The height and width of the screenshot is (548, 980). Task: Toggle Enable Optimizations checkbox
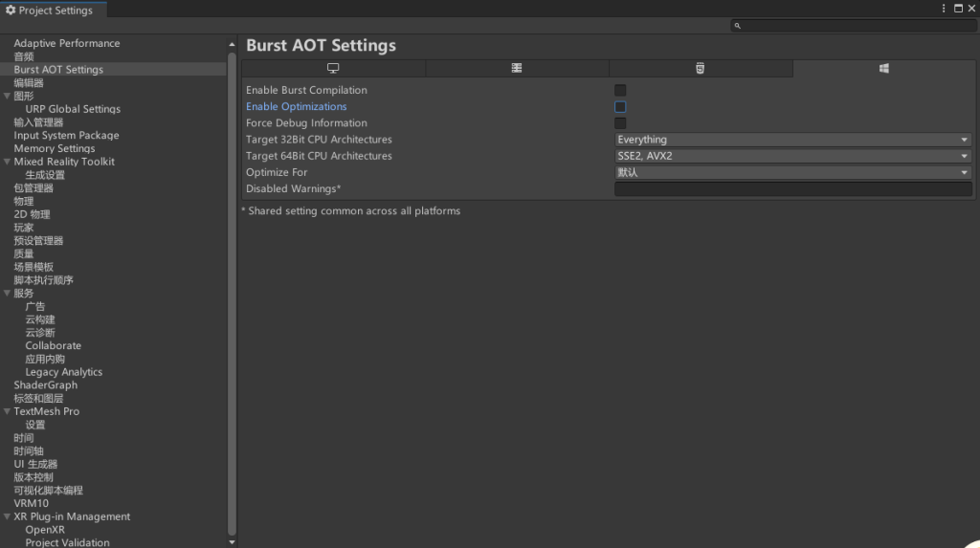(620, 107)
